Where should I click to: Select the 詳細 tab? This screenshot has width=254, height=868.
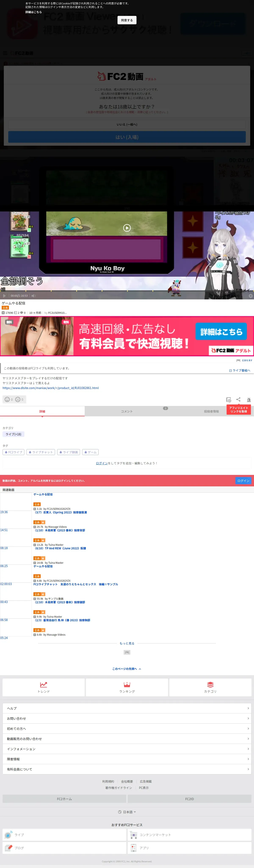[x=42, y=411]
